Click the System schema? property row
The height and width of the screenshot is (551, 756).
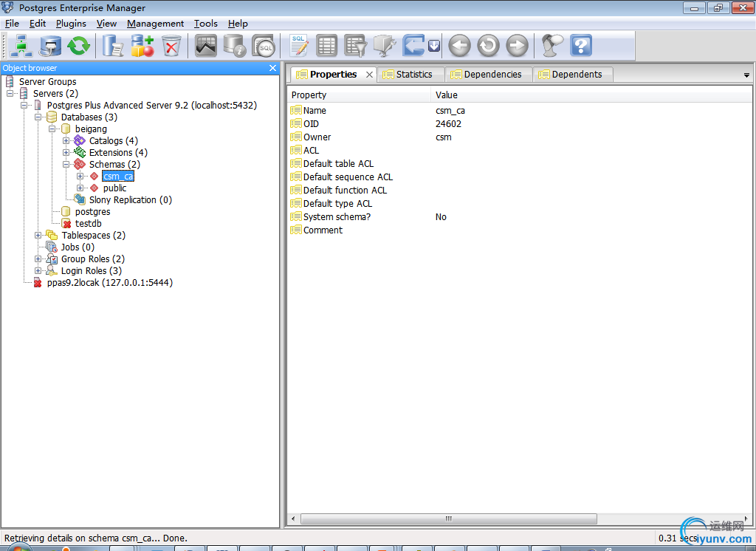pyautogui.click(x=520, y=217)
